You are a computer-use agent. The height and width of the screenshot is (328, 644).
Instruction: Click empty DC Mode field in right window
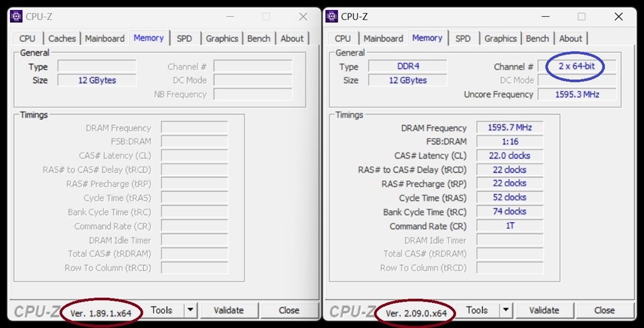point(577,80)
